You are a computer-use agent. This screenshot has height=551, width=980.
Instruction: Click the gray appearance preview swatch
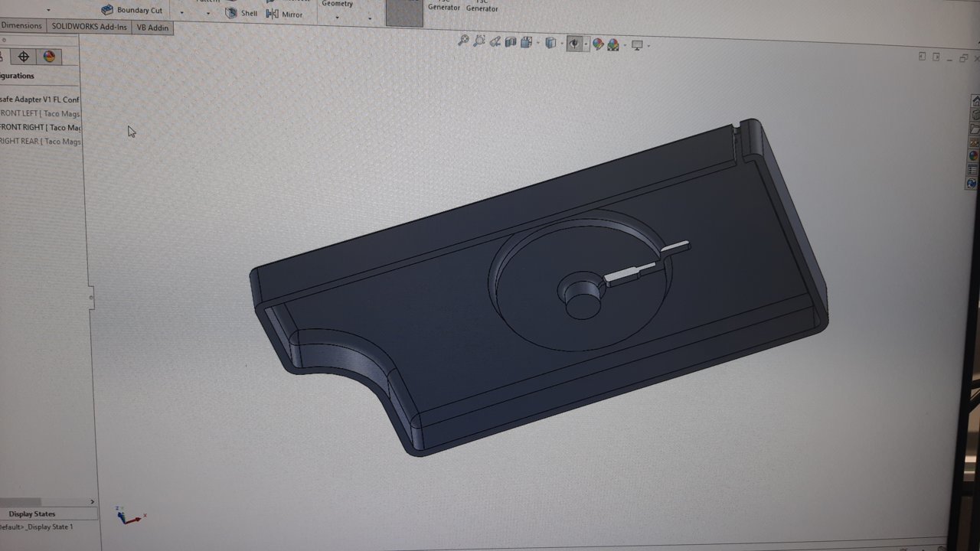coord(404,13)
